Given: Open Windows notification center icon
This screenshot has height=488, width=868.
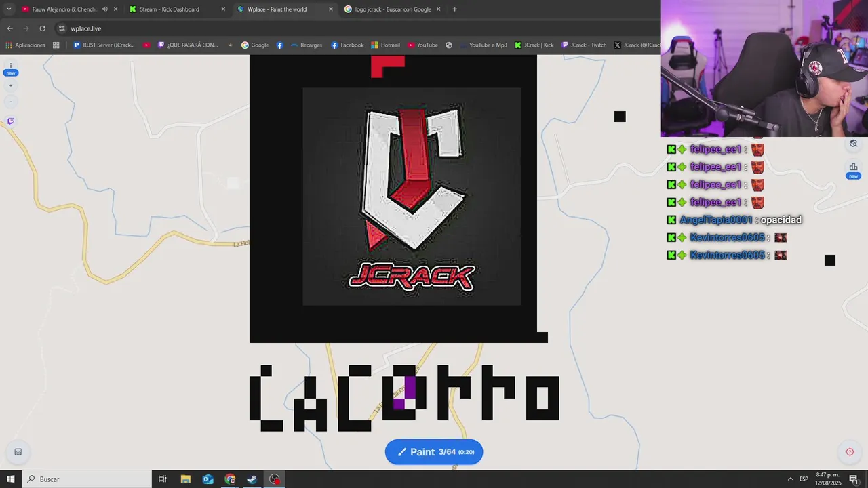Looking at the screenshot, I should (854, 479).
